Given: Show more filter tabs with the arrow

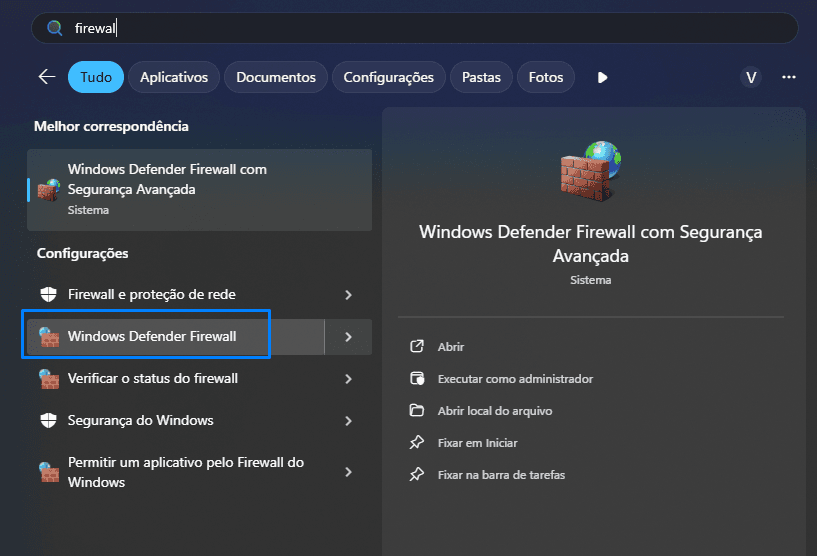Looking at the screenshot, I should click(602, 78).
